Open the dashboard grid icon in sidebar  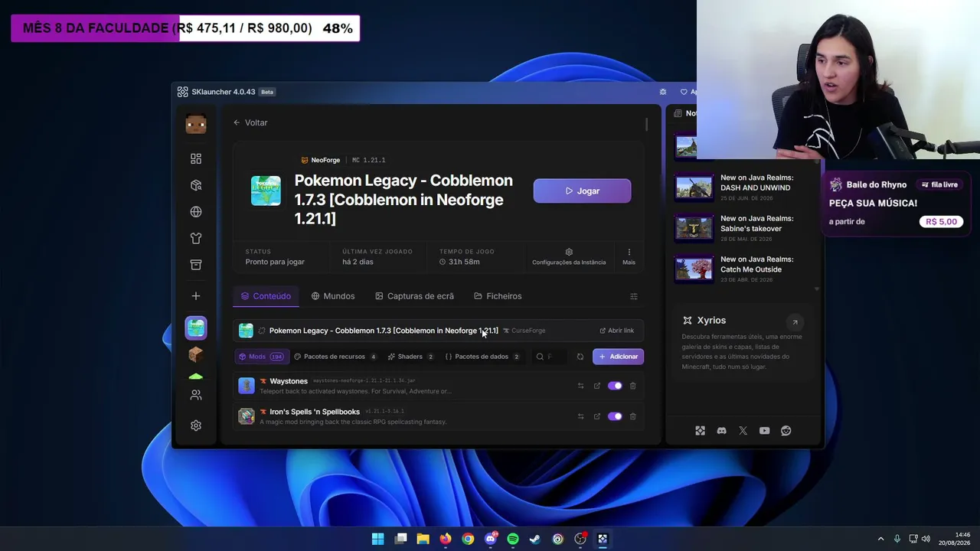tap(196, 158)
